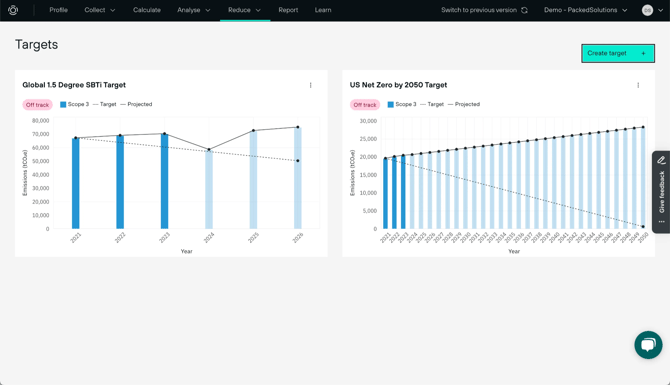Select the 2024 bar in Global SBTi chart
670x385 pixels.
(209, 189)
